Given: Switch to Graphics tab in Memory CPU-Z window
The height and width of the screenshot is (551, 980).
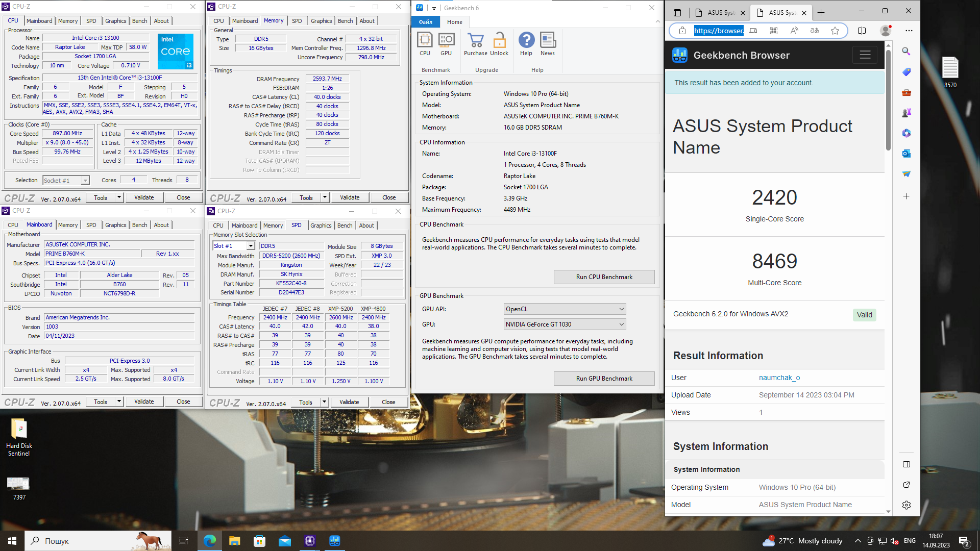Looking at the screenshot, I should click(x=321, y=21).
